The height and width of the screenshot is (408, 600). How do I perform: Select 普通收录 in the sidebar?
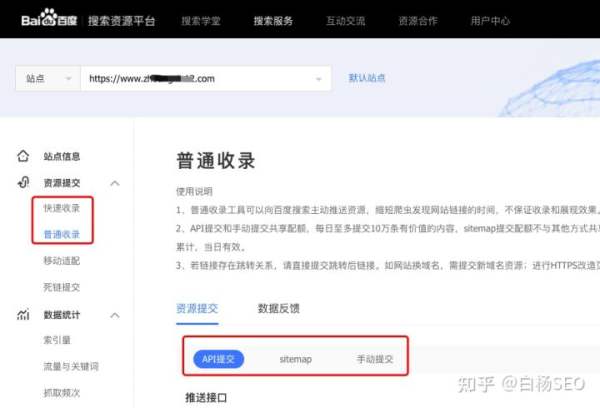pos(62,234)
